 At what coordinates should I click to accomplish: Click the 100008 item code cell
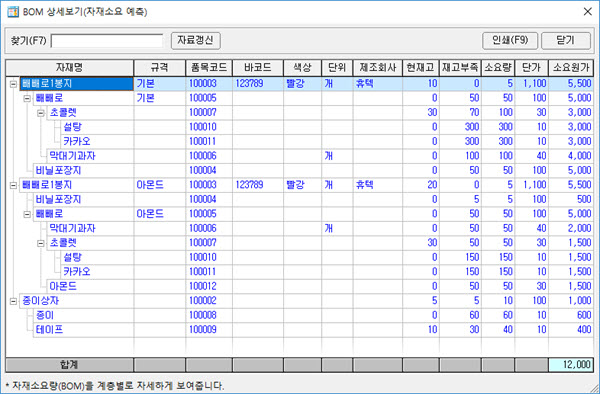(x=209, y=316)
